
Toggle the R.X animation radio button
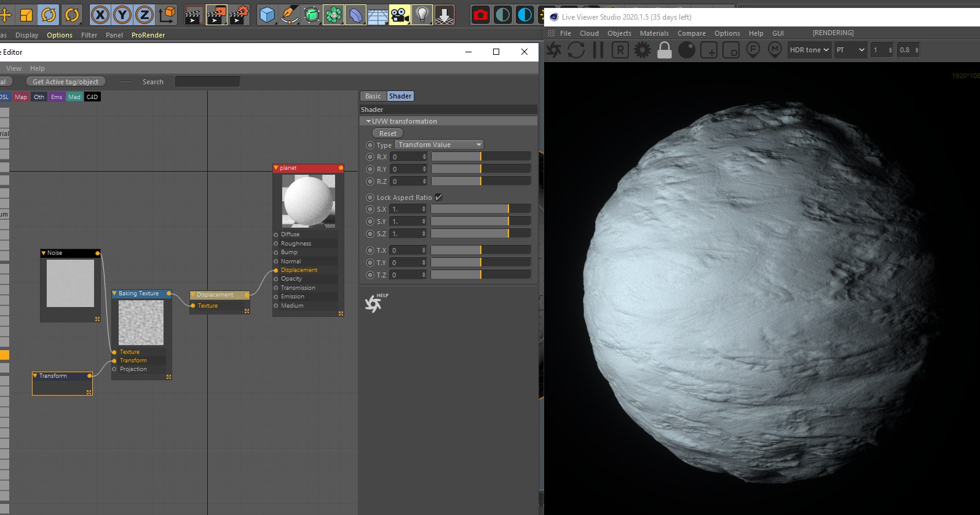tap(370, 157)
